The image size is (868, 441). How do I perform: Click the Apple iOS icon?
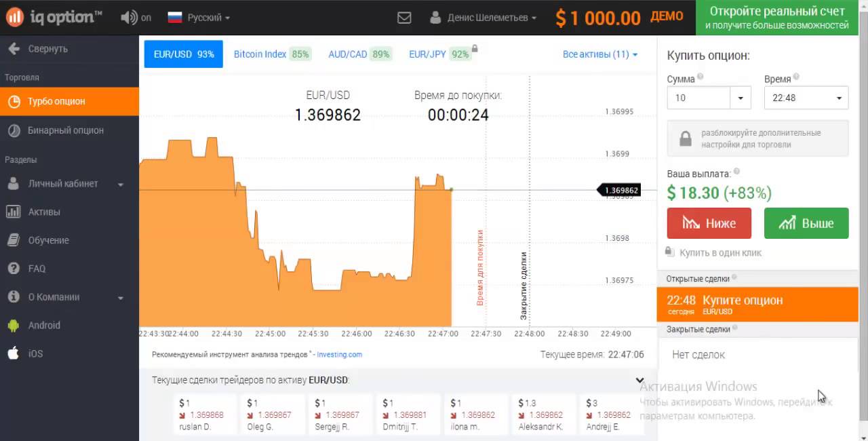tap(13, 353)
